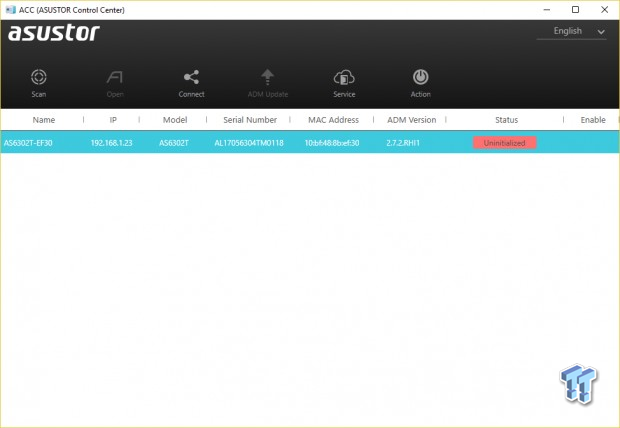Sort by the Name column header
This screenshot has width=620, height=428.
point(43,120)
